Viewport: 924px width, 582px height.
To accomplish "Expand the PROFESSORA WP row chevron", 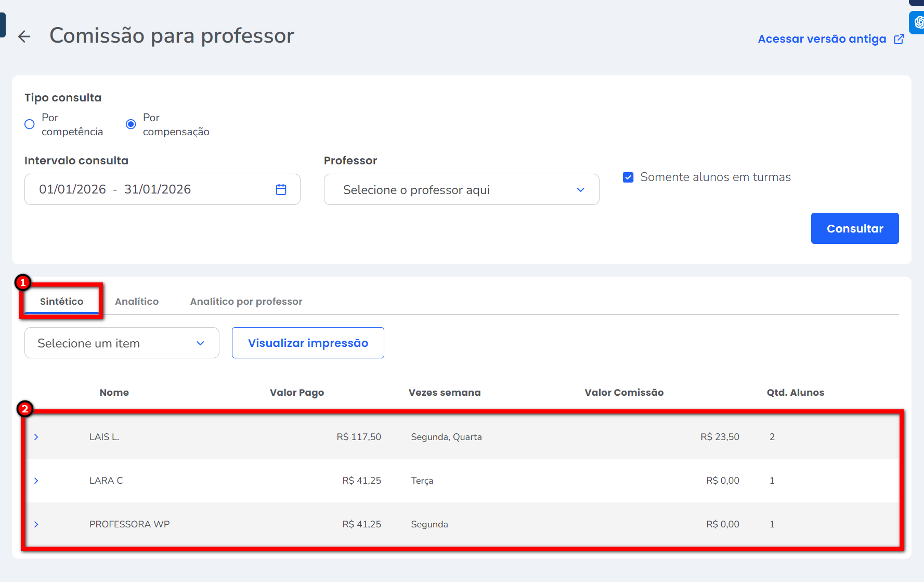I will [x=36, y=524].
